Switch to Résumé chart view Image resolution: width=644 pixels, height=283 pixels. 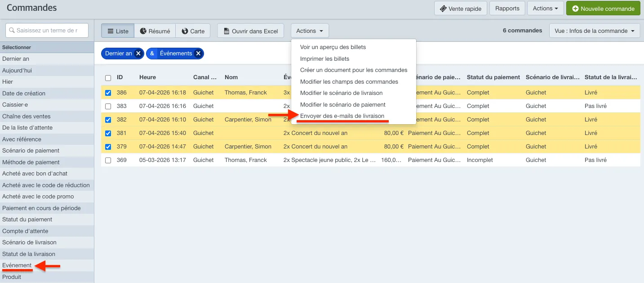tap(155, 31)
